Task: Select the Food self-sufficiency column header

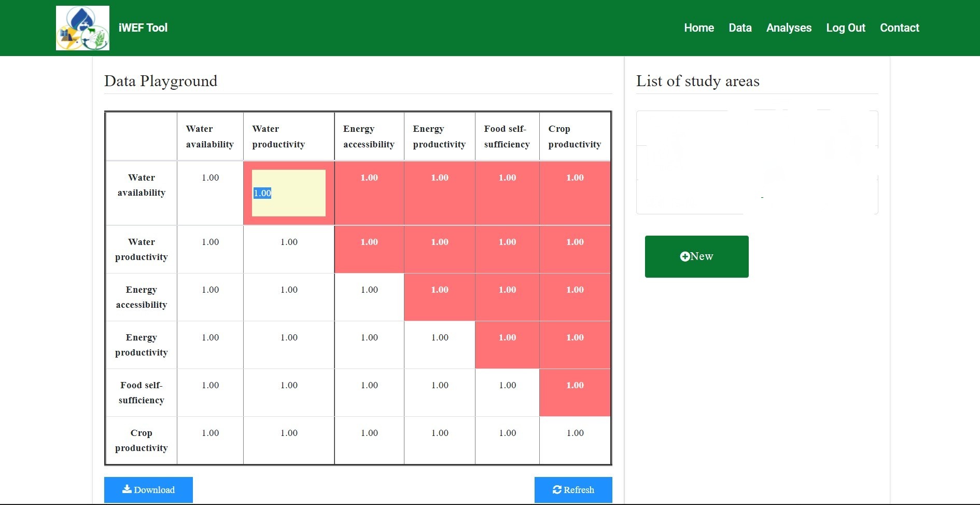Action: tap(507, 137)
